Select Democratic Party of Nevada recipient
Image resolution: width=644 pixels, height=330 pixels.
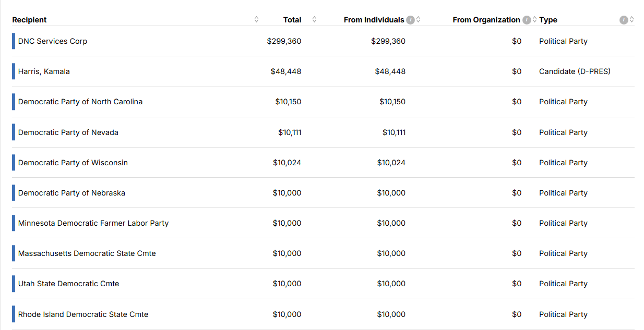coord(68,132)
